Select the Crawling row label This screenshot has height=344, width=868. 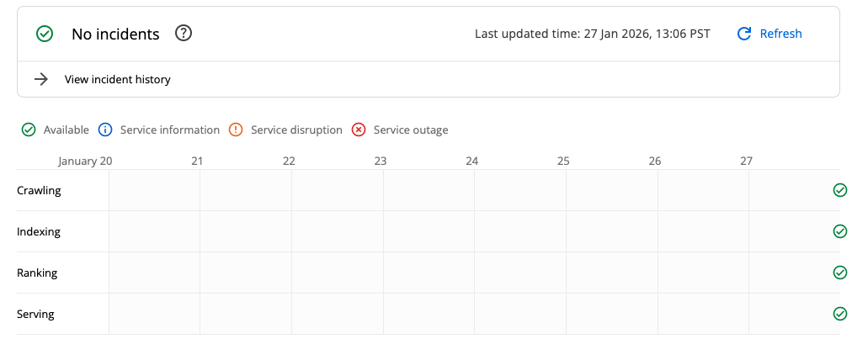click(x=39, y=190)
